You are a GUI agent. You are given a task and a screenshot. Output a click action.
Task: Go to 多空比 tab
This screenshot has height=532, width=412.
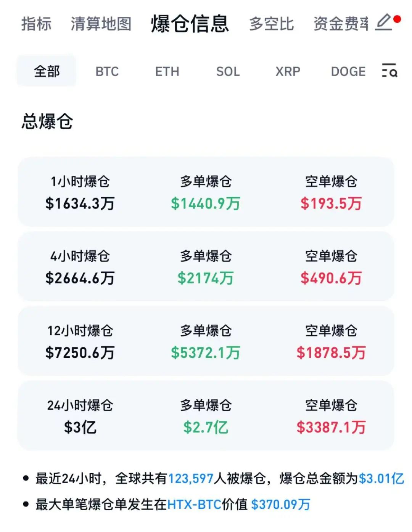point(271,24)
